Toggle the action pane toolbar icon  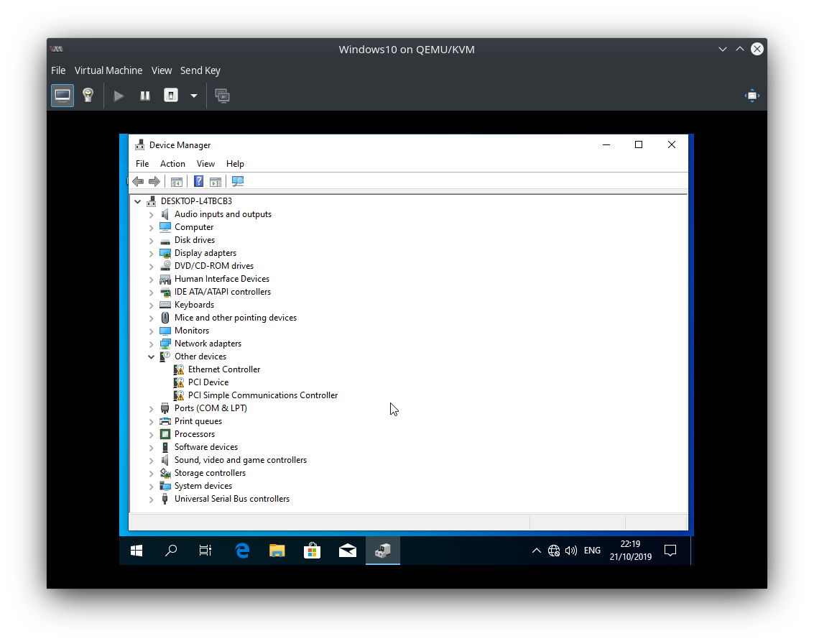click(216, 181)
